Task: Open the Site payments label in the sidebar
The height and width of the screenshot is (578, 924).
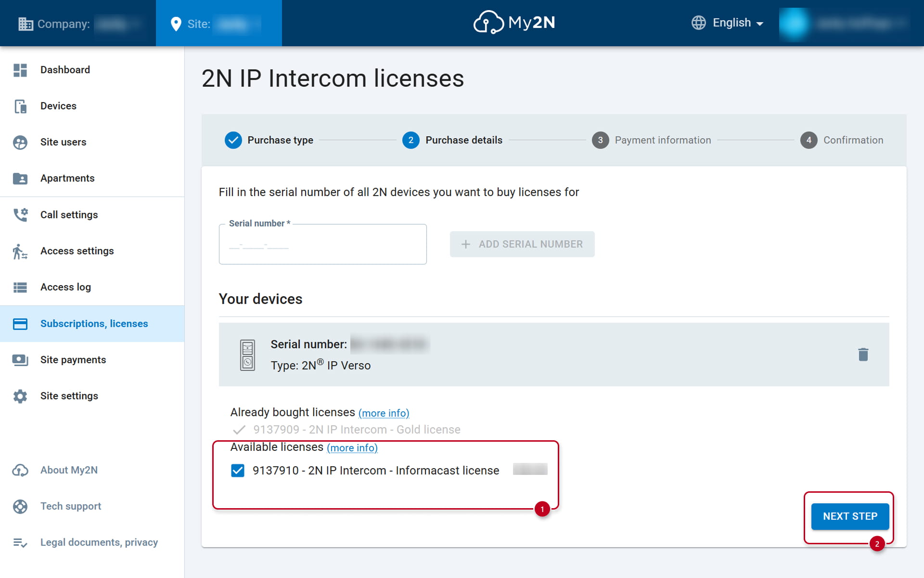Action: click(73, 360)
